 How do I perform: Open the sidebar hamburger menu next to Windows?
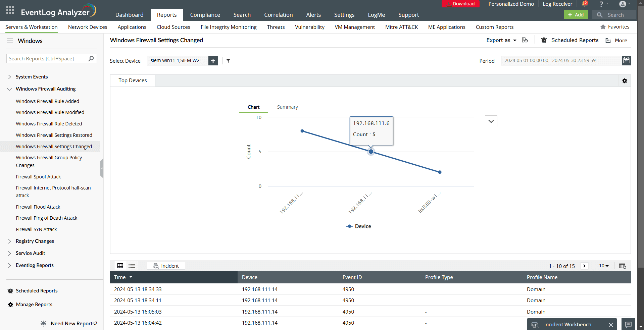(10, 41)
